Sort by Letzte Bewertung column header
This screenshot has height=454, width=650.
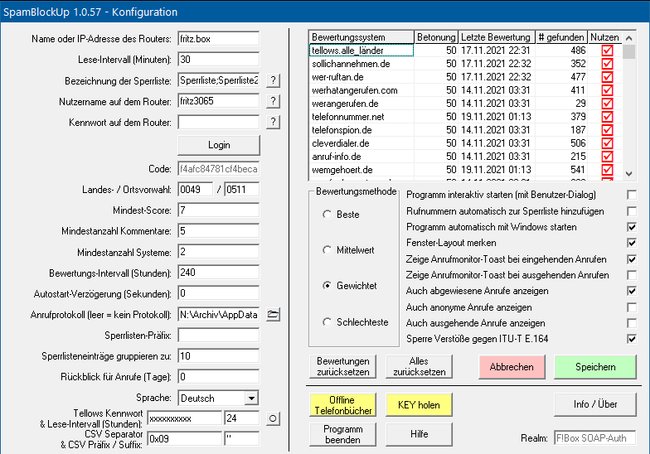click(x=496, y=37)
